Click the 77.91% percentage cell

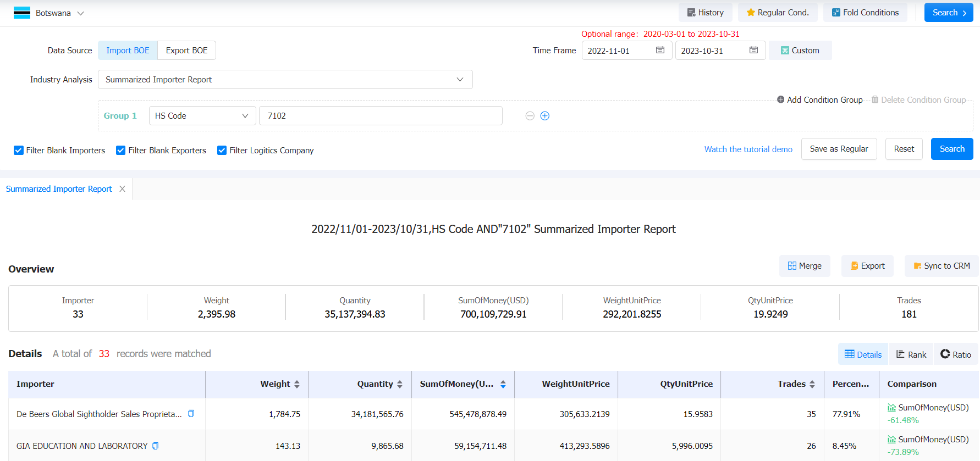tap(846, 414)
